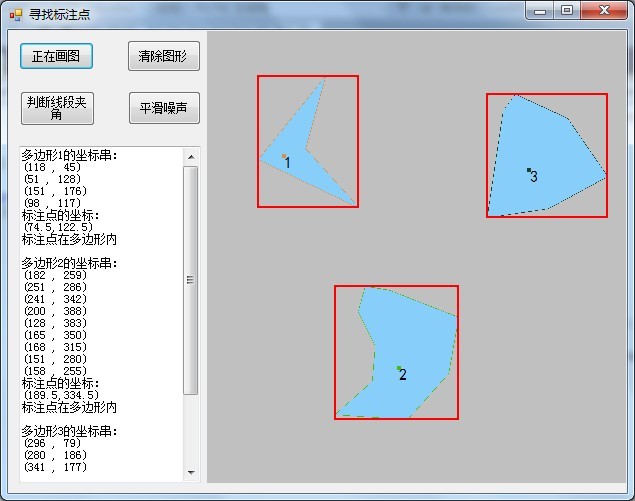Close the 寻找标注点 window

click(x=604, y=11)
